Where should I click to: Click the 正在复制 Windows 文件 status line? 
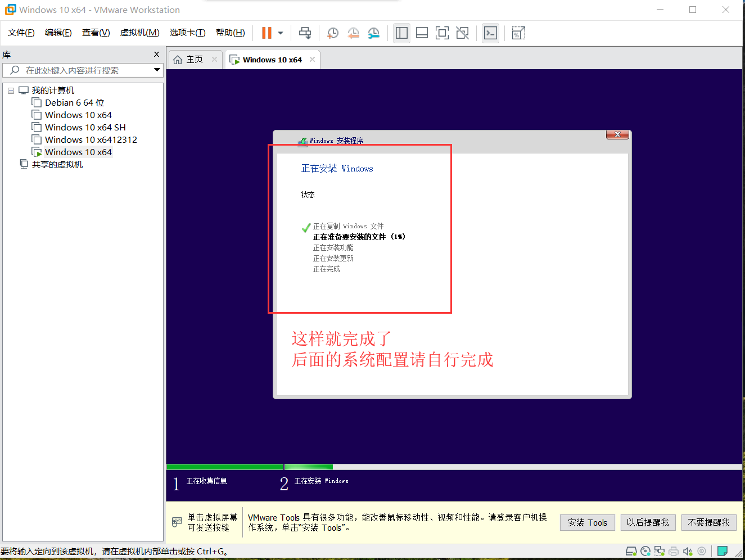(x=348, y=226)
